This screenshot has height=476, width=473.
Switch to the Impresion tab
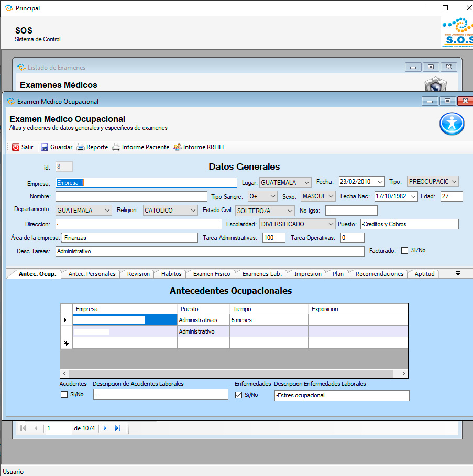tap(307, 274)
